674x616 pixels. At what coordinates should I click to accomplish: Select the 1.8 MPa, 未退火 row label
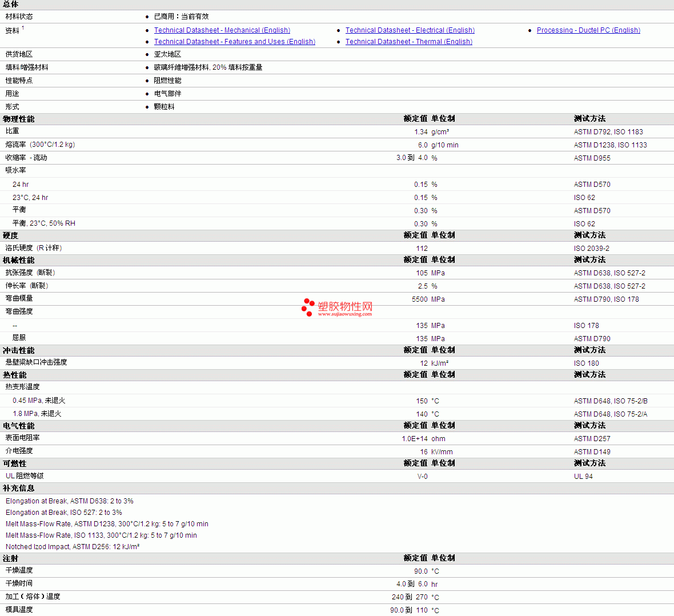[x=37, y=414]
